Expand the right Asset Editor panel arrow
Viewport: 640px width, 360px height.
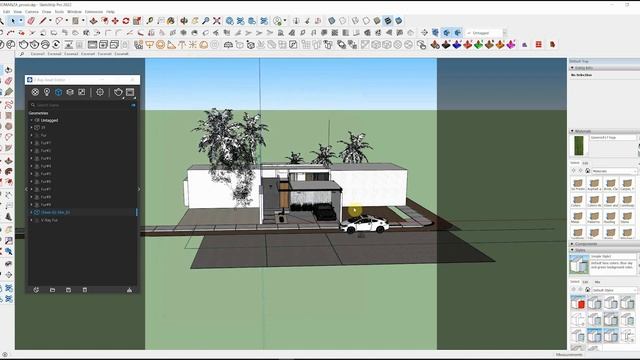[x=139, y=189]
